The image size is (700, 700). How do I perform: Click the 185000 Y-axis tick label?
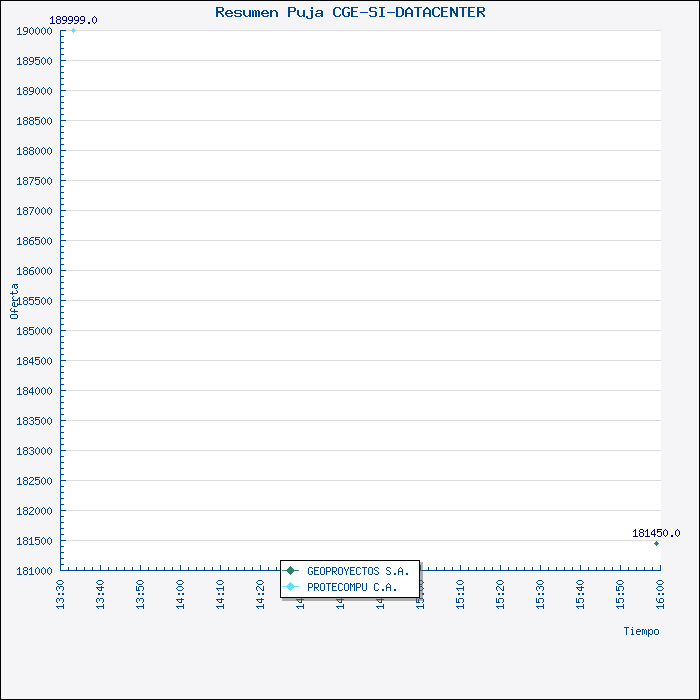pos(34,331)
